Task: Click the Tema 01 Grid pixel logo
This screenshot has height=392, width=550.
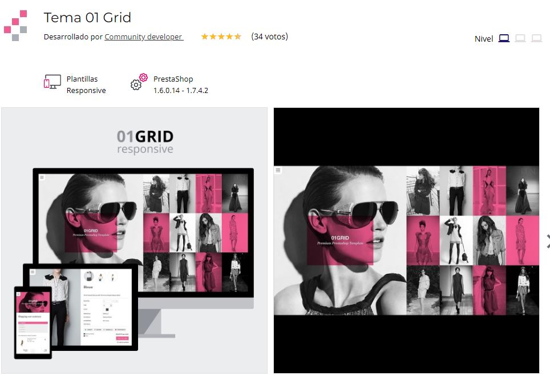Action: click(15, 26)
